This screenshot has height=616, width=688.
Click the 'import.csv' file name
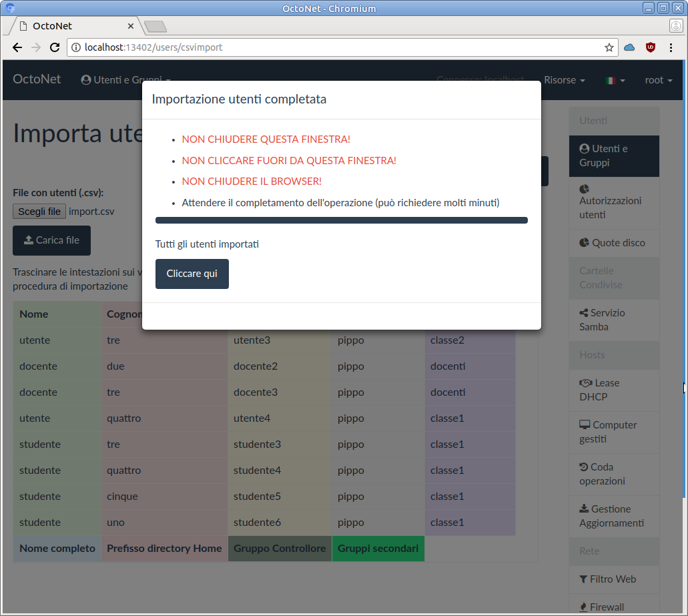91,212
